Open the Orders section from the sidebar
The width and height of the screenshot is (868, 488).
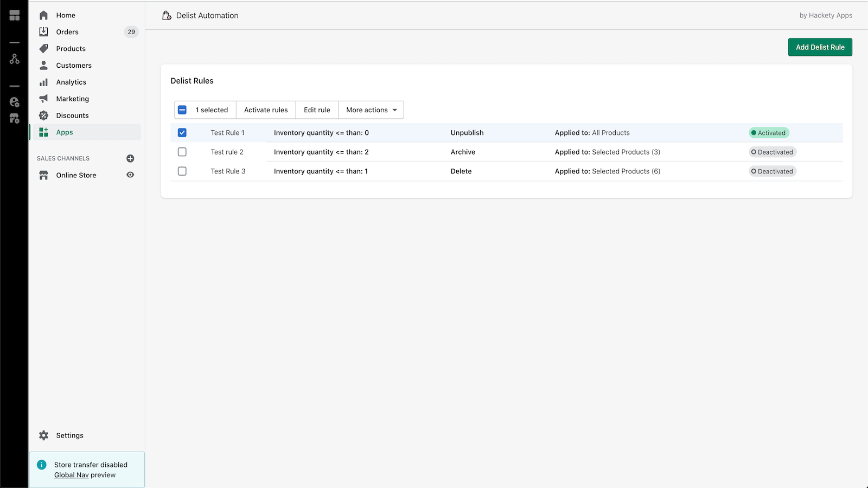coord(67,31)
